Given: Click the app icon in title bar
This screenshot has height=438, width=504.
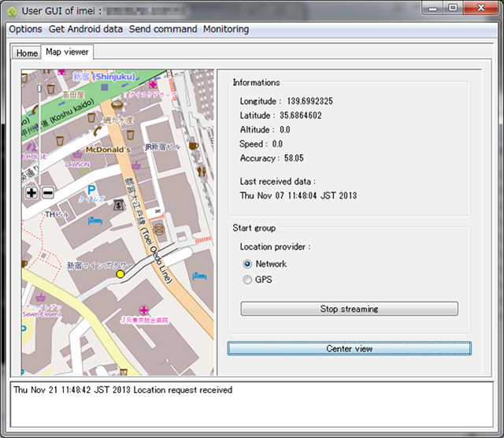Looking at the screenshot, I should tap(12, 11).
